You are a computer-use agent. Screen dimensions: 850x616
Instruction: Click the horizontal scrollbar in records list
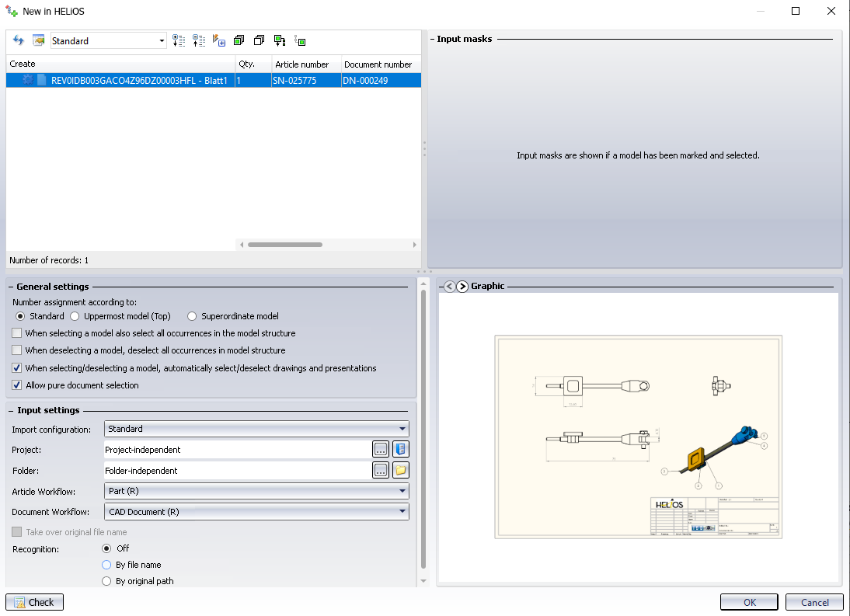(x=284, y=245)
